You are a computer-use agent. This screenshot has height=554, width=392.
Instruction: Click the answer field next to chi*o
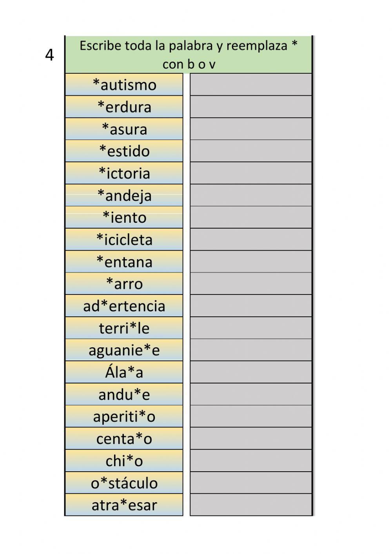click(x=251, y=460)
